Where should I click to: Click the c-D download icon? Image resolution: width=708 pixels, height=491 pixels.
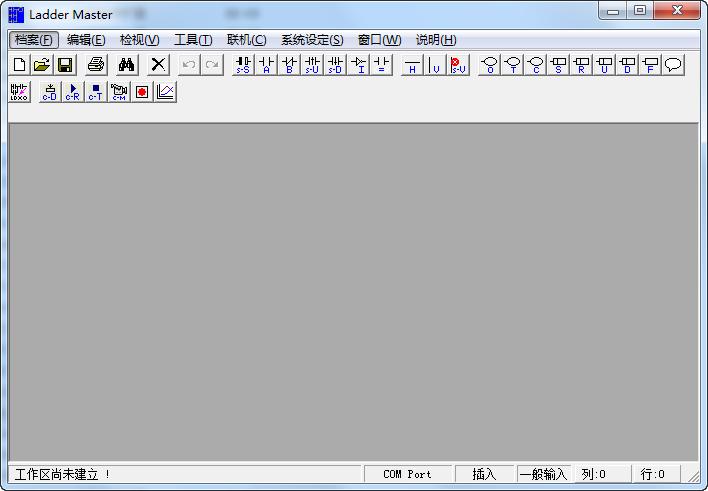point(50,92)
